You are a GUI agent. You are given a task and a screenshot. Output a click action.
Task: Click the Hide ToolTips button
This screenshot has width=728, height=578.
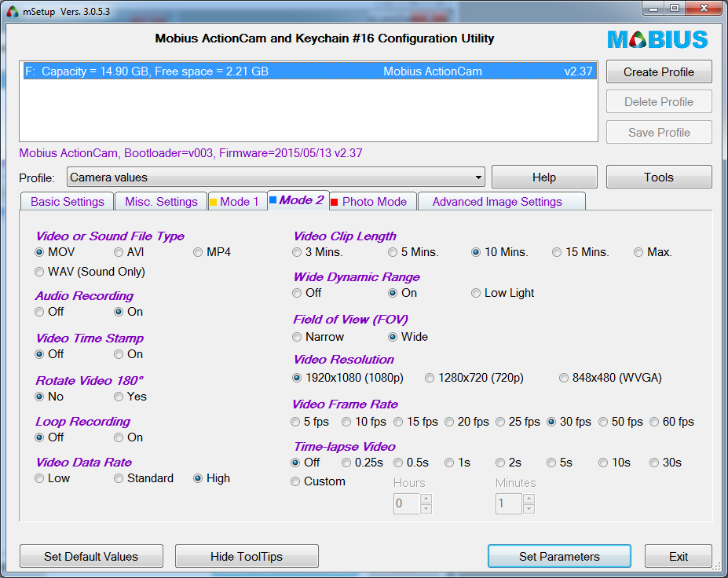247,556
